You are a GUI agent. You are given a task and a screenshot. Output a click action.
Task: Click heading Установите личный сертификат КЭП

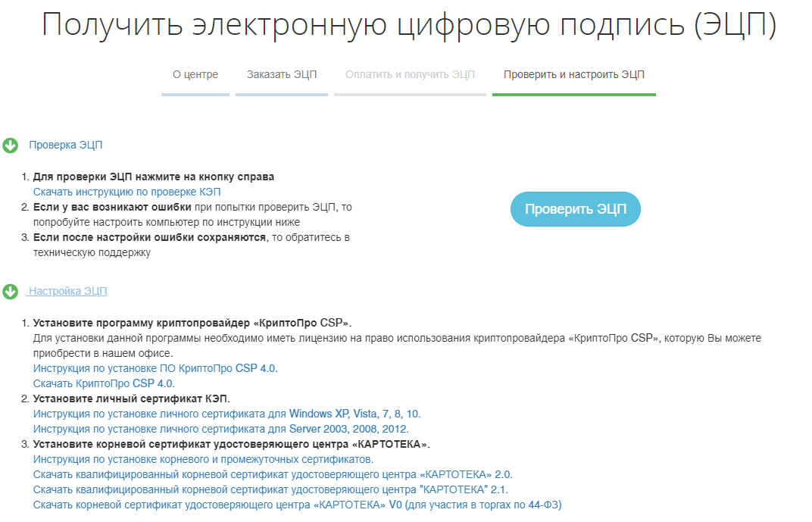point(132,399)
